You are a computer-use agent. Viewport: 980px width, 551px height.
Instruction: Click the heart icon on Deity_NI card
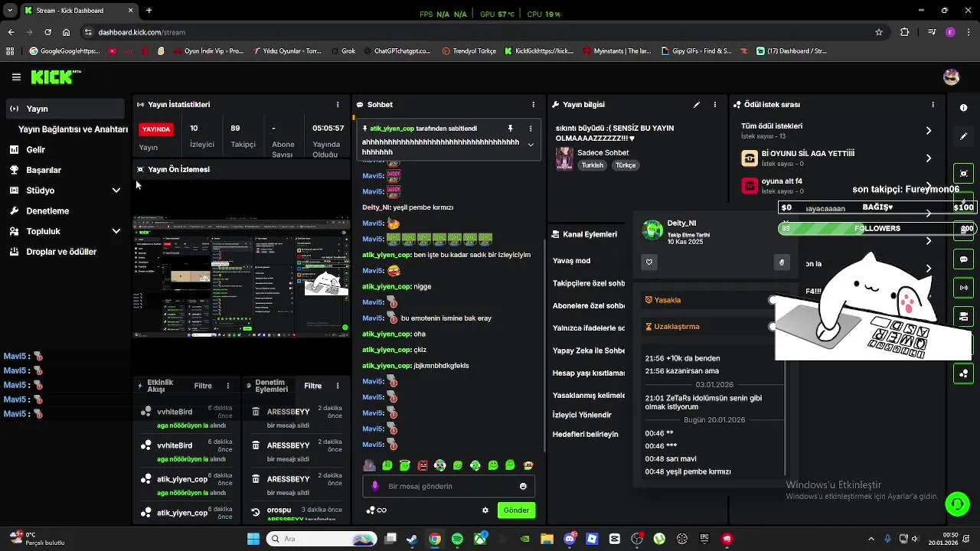649,262
